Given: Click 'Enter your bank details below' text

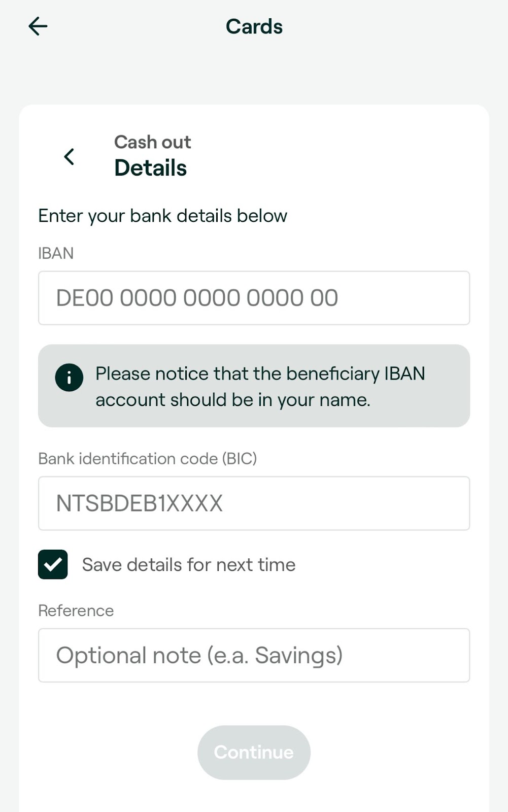Looking at the screenshot, I should point(162,216).
